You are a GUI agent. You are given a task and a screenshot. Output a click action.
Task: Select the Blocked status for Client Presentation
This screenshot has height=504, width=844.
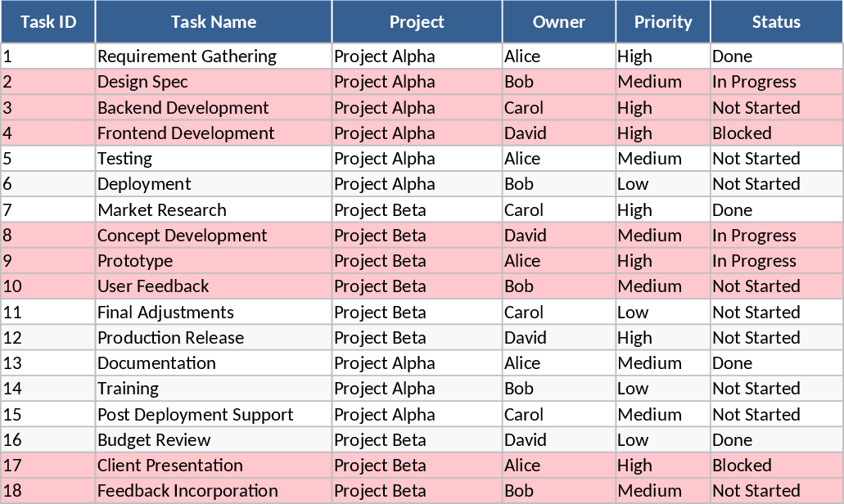click(742, 466)
